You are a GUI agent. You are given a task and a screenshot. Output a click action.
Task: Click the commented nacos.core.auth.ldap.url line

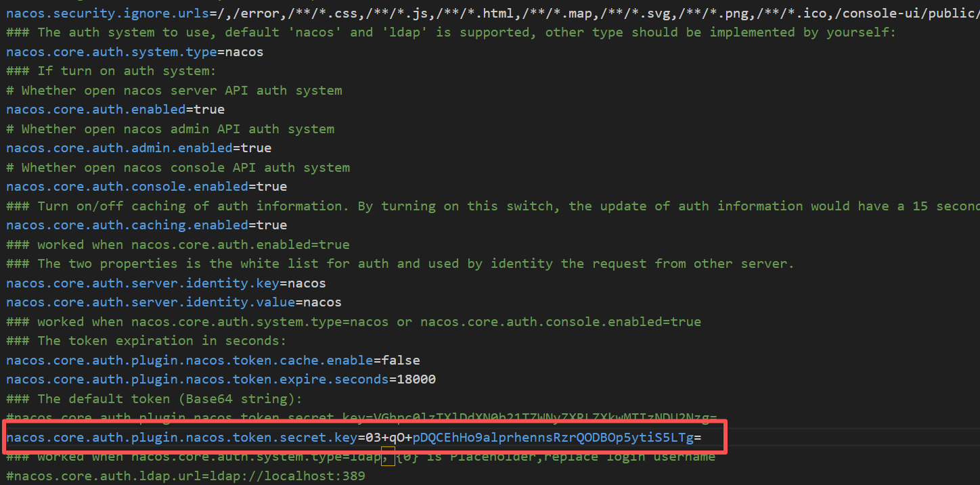[185, 476]
